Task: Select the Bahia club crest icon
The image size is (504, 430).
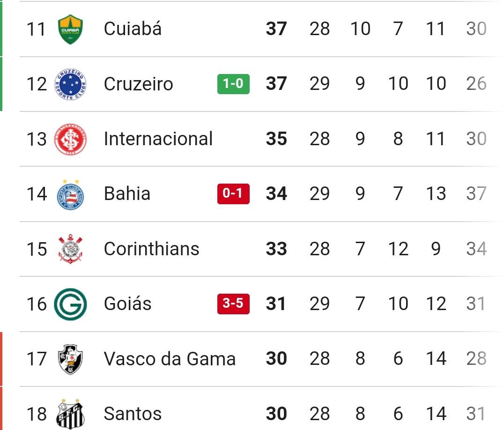Action: pos(70,194)
